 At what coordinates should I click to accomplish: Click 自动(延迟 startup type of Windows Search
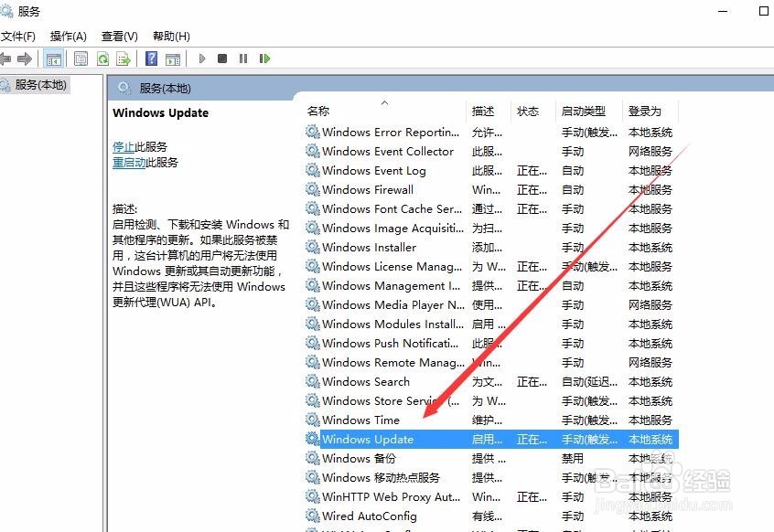pos(589,381)
